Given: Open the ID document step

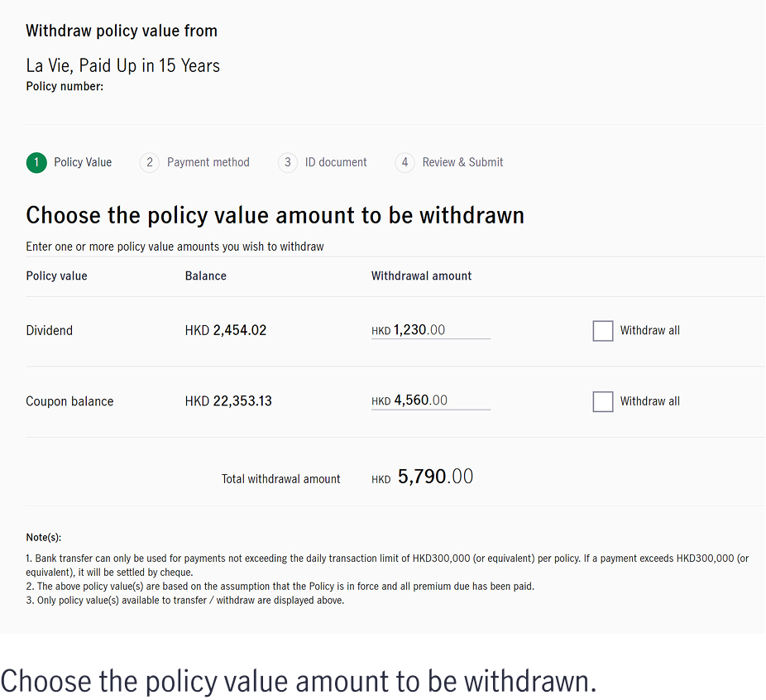Looking at the screenshot, I should pyautogui.click(x=336, y=162).
